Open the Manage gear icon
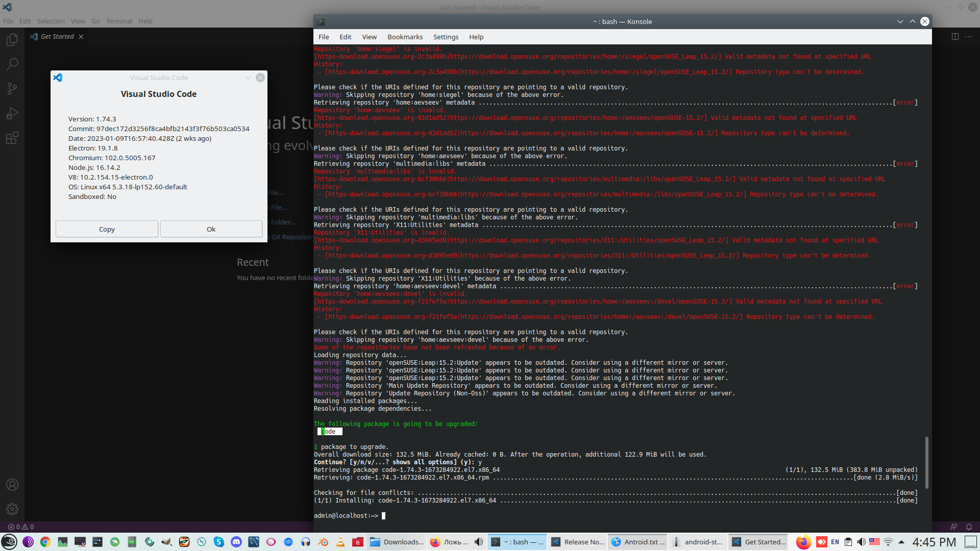This screenshot has width=980, height=551. [x=12, y=509]
